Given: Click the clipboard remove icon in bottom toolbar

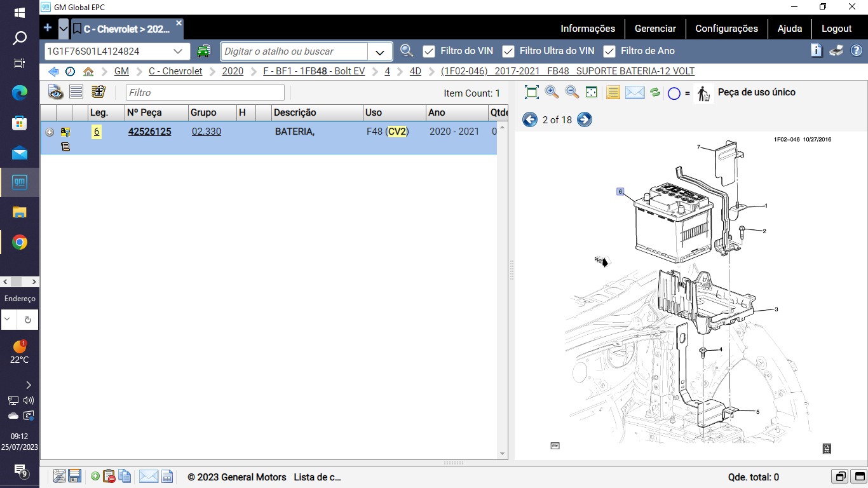Looking at the screenshot, I should 109,476.
